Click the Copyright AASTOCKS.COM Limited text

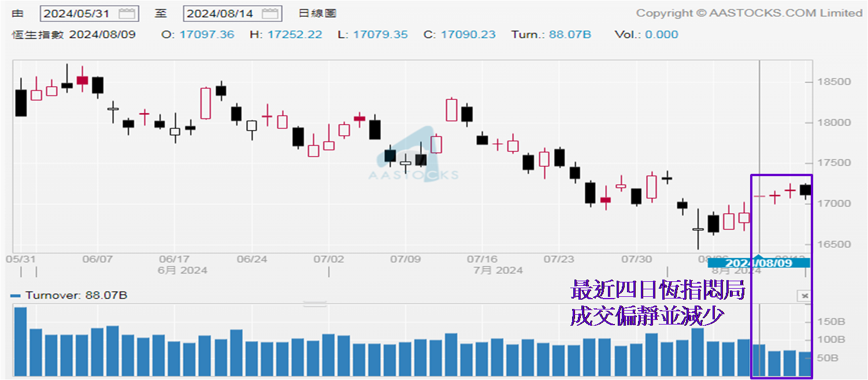[x=749, y=13]
